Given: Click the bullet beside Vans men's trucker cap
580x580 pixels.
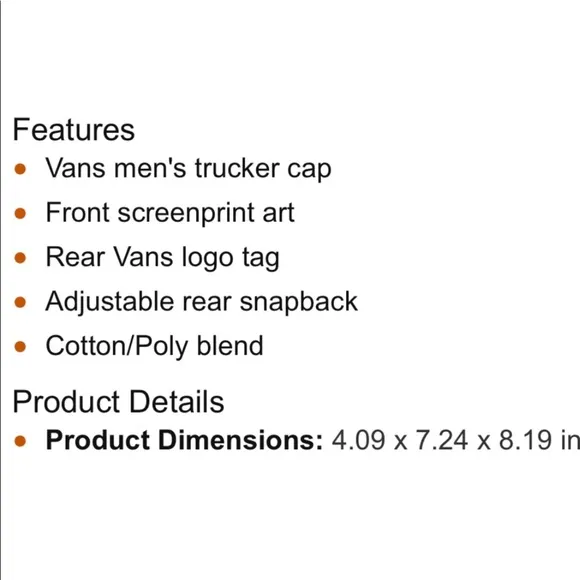Looking at the screenshot, I should [20, 169].
